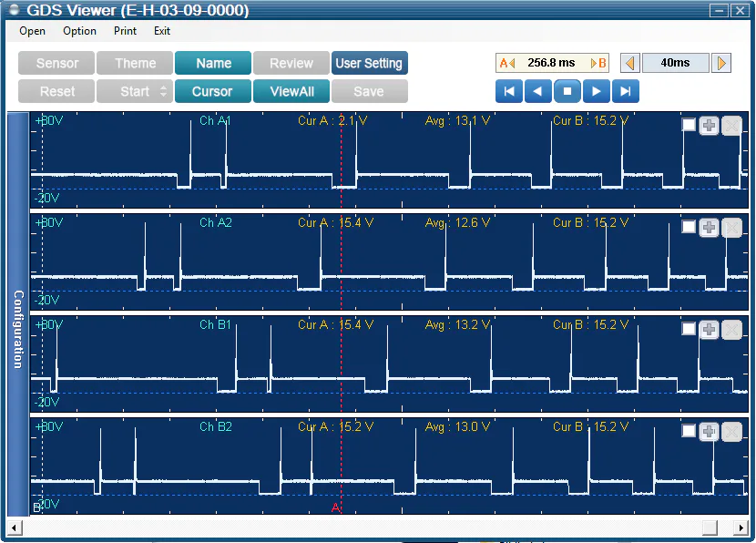Toggle the checkbox for Ch B2
Screen dimensions: 756x543
(x=689, y=431)
